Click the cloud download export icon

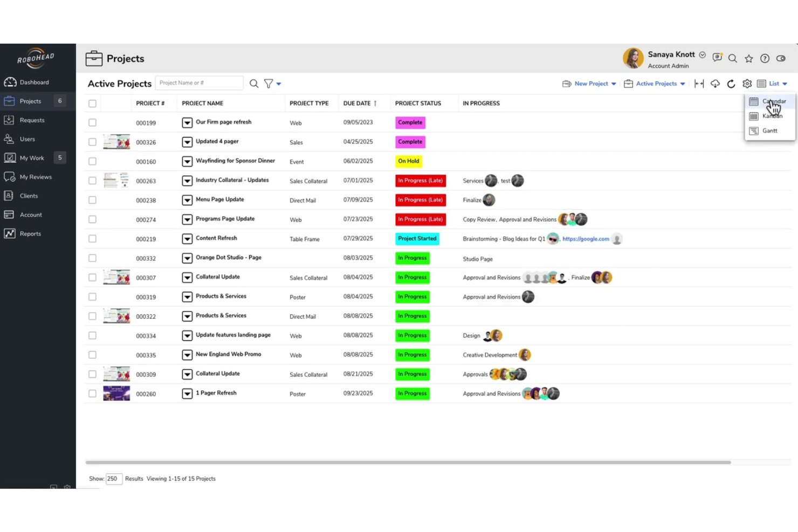(715, 84)
